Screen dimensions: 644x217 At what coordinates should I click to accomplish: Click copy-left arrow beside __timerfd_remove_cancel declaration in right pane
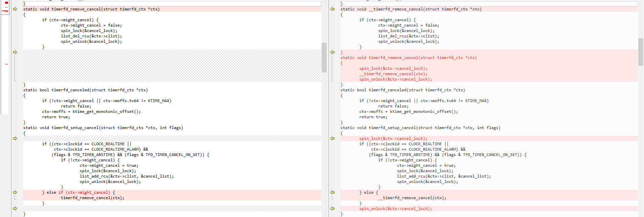(x=332, y=9)
